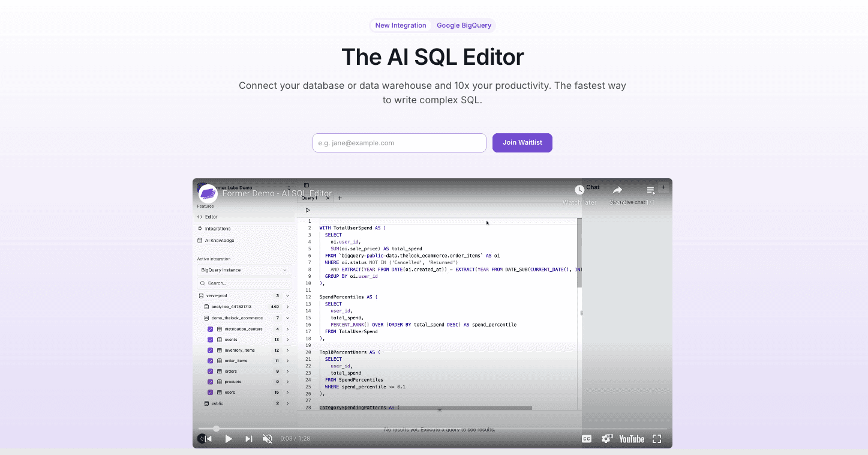Focus the sidebar Search field
The height and width of the screenshot is (455, 868).
tap(244, 283)
